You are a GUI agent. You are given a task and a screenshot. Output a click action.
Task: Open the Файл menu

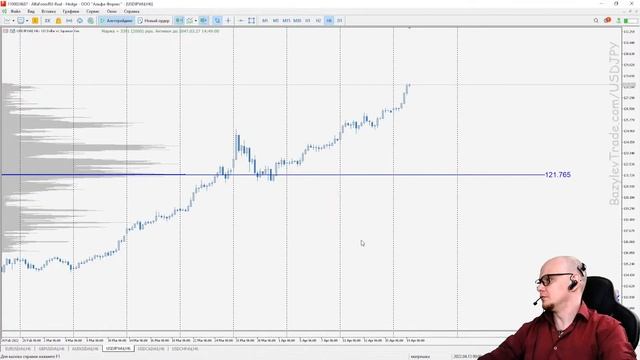[16, 11]
